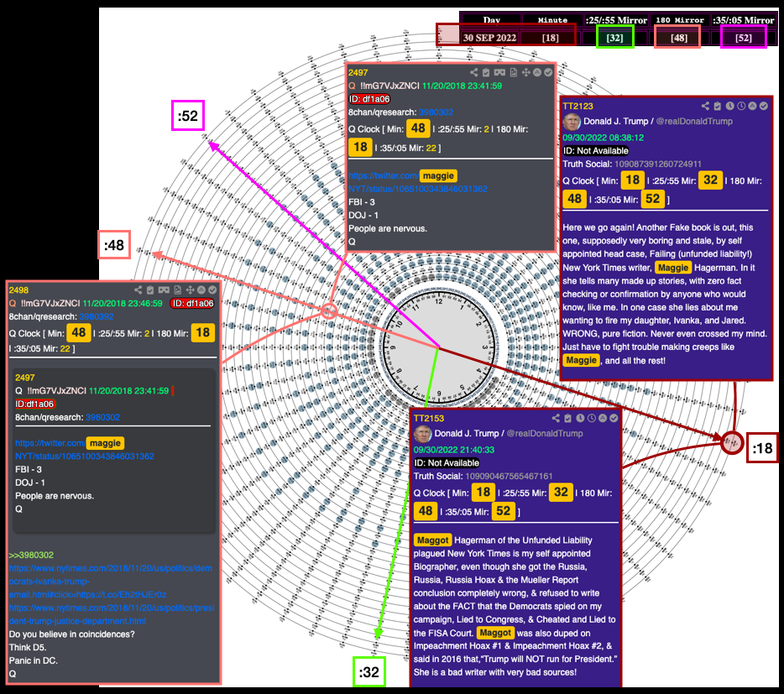The height and width of the screenshot is (694, 784).
Task: Share post 2498 via its share icon
Action: (138, 290)
